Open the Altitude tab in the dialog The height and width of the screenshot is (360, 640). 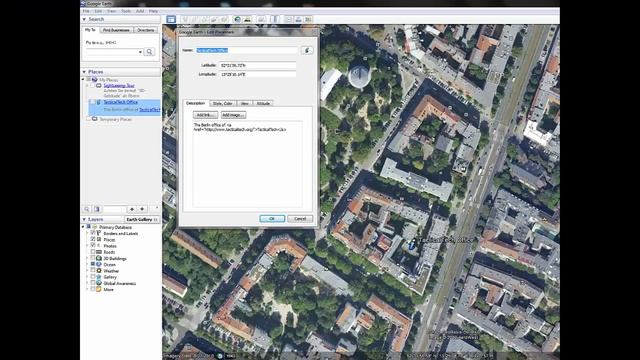click(263, 103)
